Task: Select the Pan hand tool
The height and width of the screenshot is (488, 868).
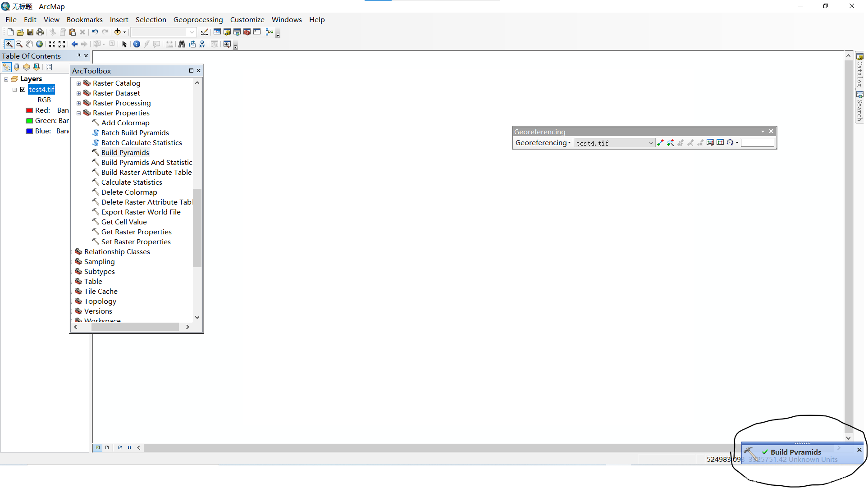Action: (x=29, y=44)
